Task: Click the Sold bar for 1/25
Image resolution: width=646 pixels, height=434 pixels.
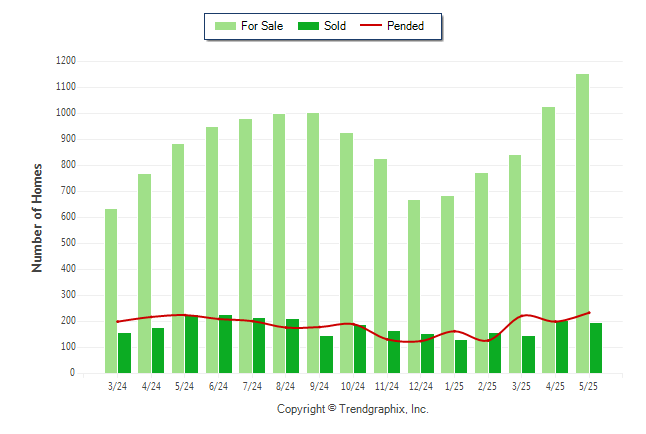Action: click(461, 357)
